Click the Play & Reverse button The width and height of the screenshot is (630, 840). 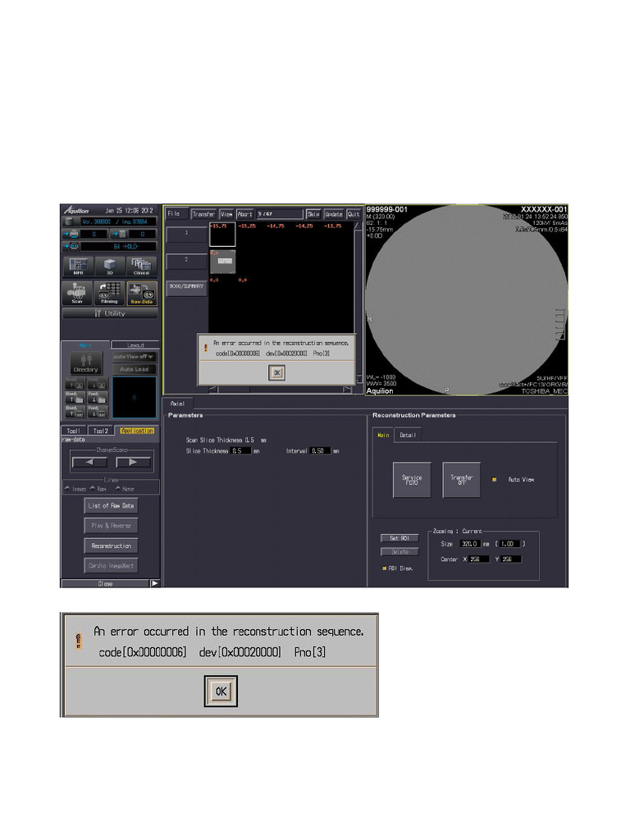tap(111, 526)
